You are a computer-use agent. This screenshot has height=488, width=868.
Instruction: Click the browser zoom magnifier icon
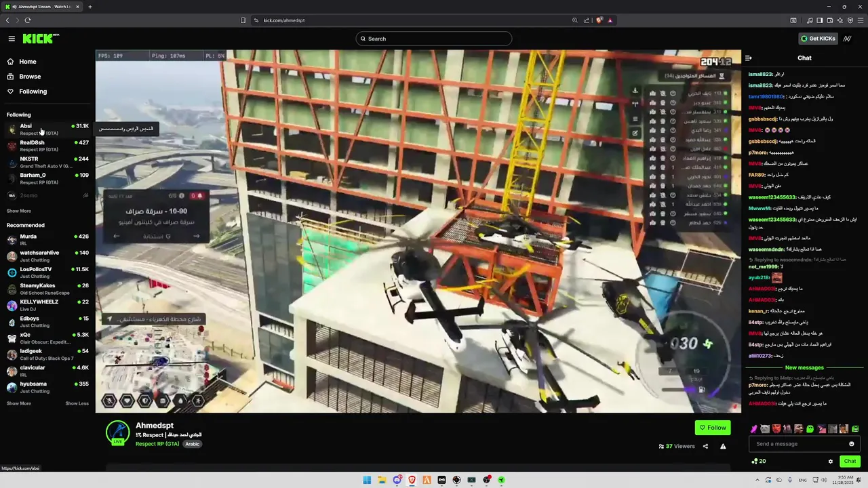(x=575, y=20)
